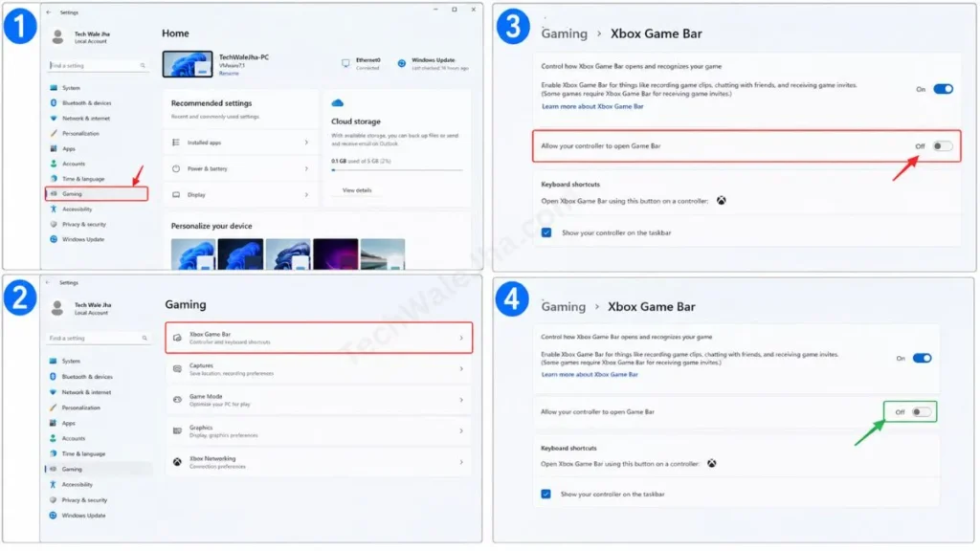Click Find a setting field in Home window

[x=99, y=66]
